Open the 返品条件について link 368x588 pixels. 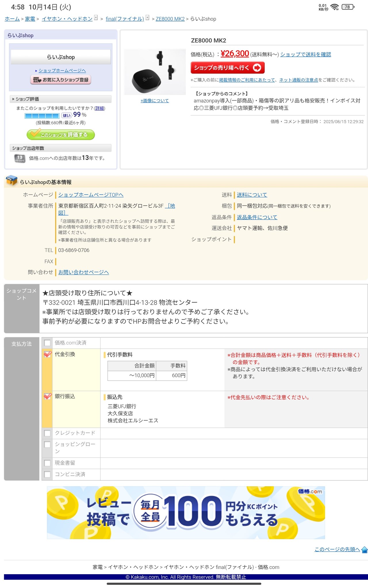(x=257, y=217)
